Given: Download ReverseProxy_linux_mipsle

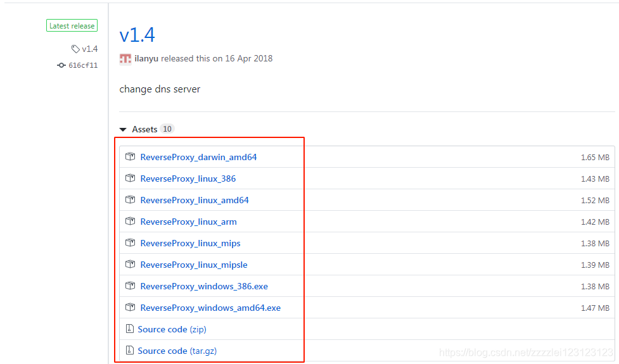Looking at the screenshot, I should coord(194,265).
